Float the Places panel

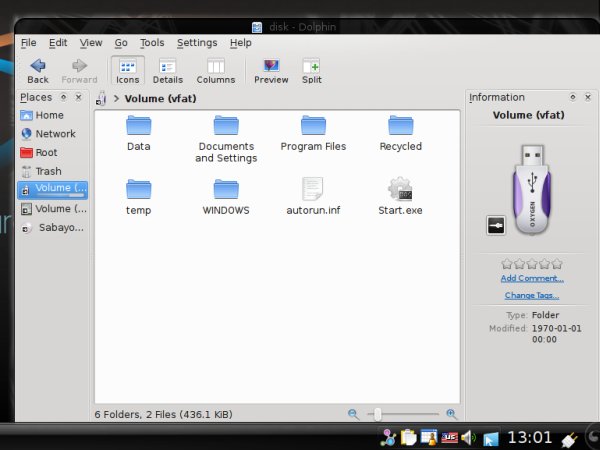click(x=64, y=97)
